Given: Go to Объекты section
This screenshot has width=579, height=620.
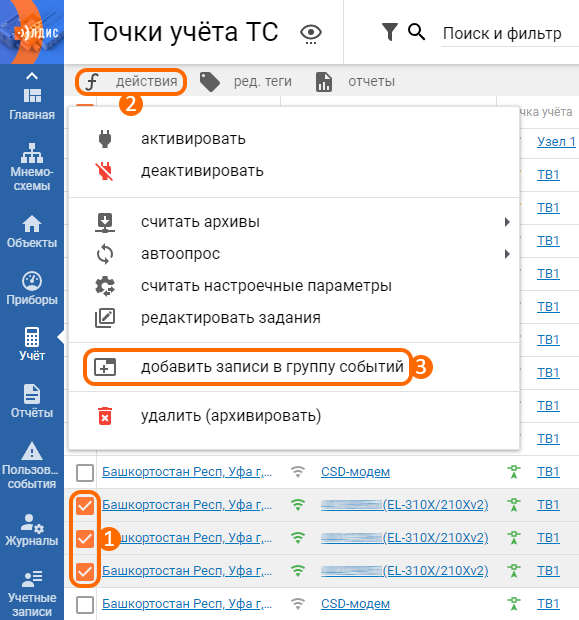Looking at the screenshot, I should click(x=32, y=232).
